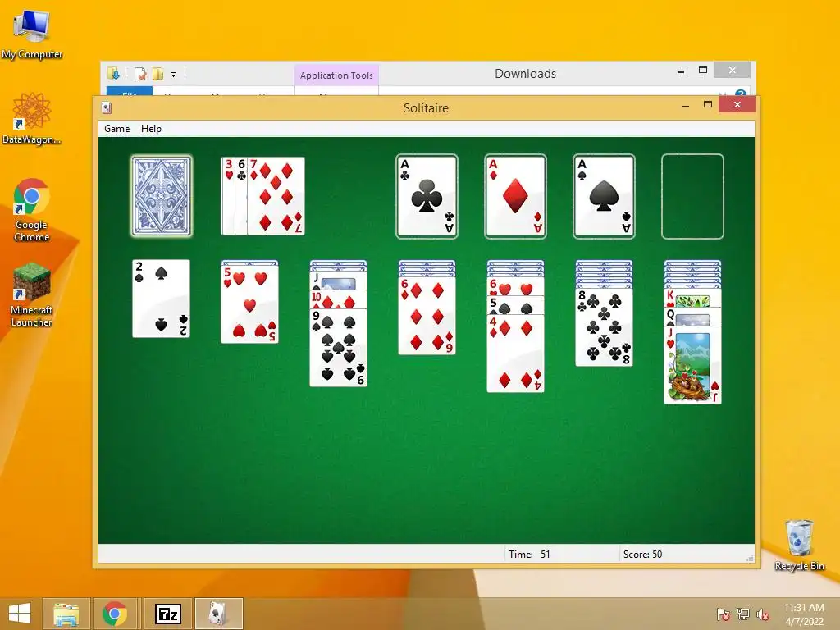Image resolution: width=840 pixels, height=630 pixels.
Task: Select the 8 of clubs tableau card
Action: (x=604, y=327)
